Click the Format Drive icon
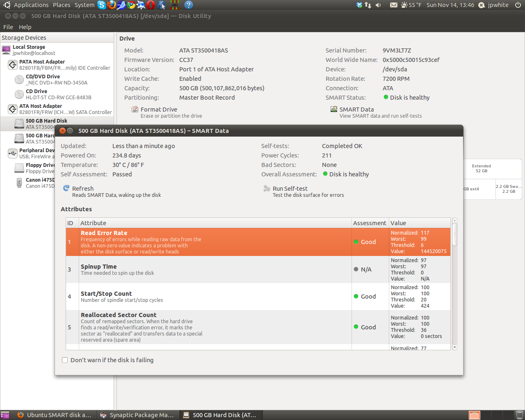The image size is (525, 420). (x=135, y=110)
